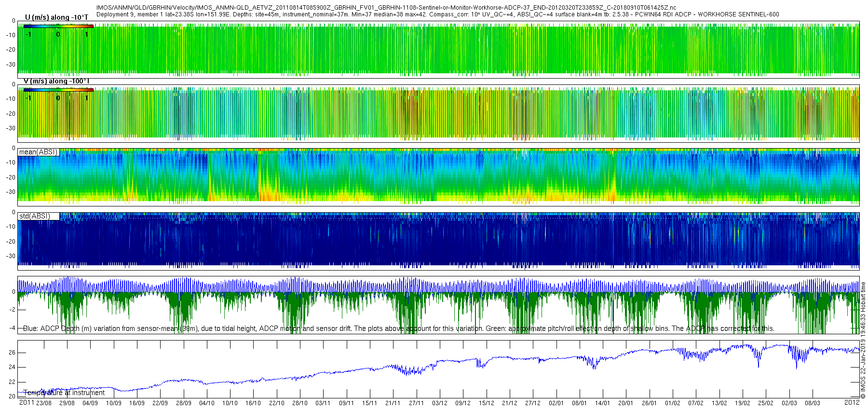This screenshot has height=410, width=868.
Task: Click the Deployment 9 metadata line
Action: point(437,14)
